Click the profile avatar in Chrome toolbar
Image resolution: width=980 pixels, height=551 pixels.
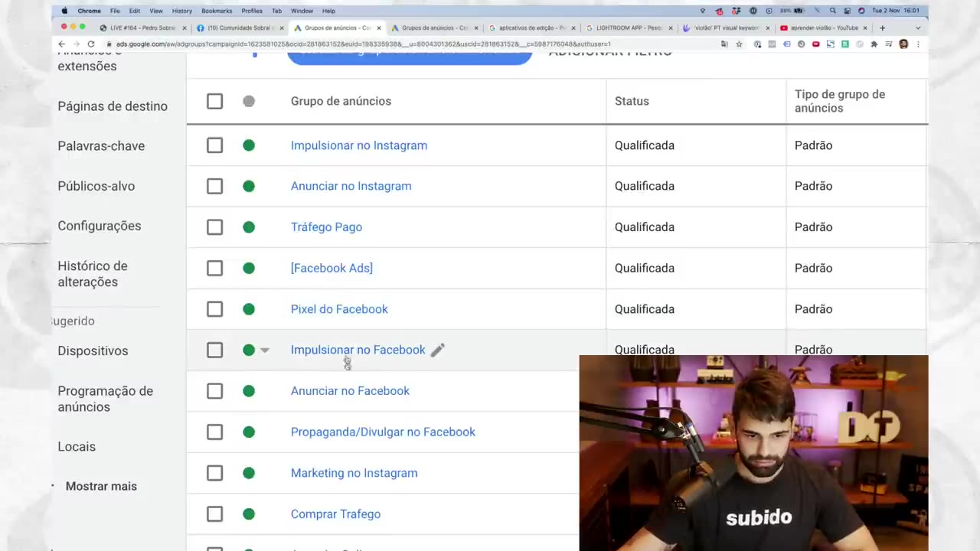(903, 44)
